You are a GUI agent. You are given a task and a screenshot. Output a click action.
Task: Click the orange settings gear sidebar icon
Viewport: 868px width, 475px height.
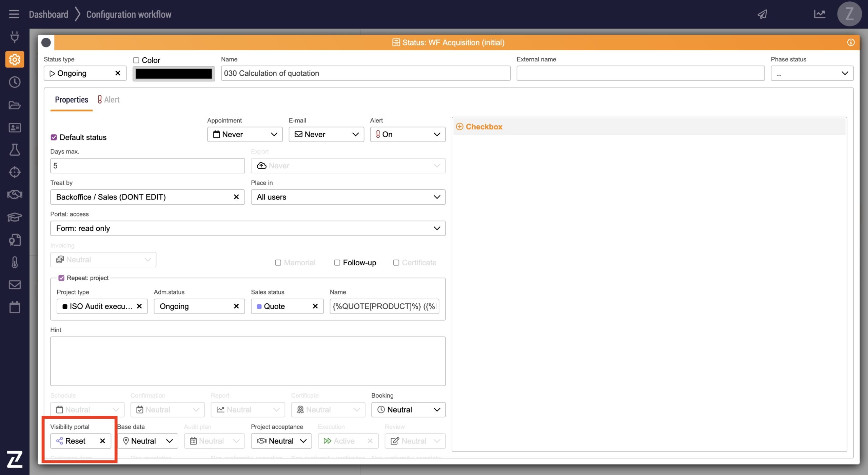click(x=15, y=60)
